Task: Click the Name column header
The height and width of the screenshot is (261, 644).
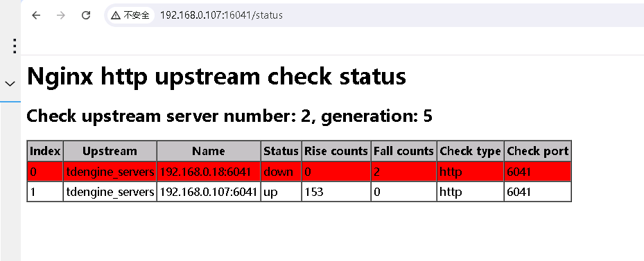Action: [209, 151]
